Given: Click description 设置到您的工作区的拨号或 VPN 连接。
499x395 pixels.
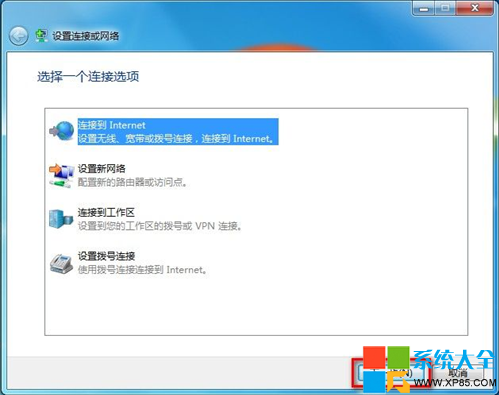Looking at the screenshot, I should pyautogui.click(x=160, y=226).
